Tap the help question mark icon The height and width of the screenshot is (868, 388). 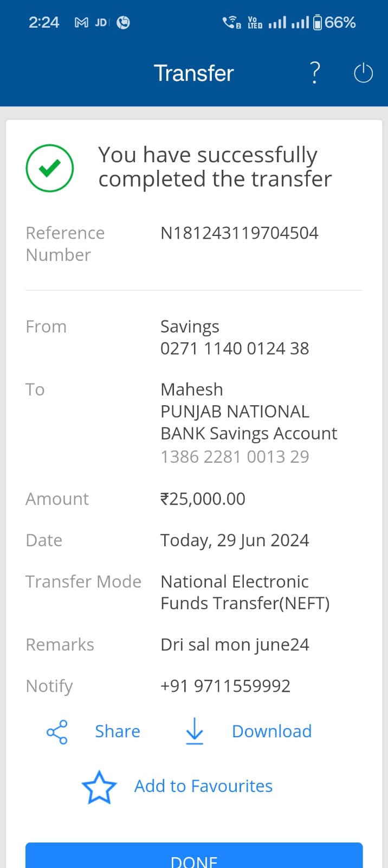315,73
